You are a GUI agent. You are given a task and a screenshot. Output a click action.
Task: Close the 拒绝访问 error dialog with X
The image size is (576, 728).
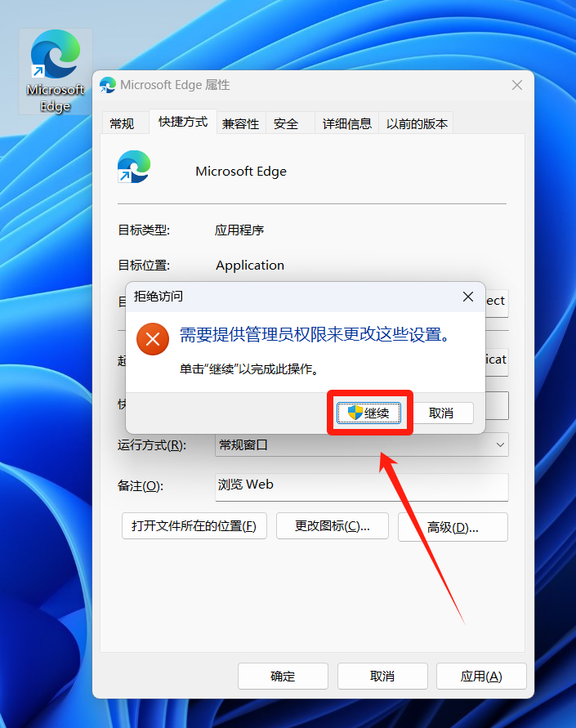pos(468,297)
